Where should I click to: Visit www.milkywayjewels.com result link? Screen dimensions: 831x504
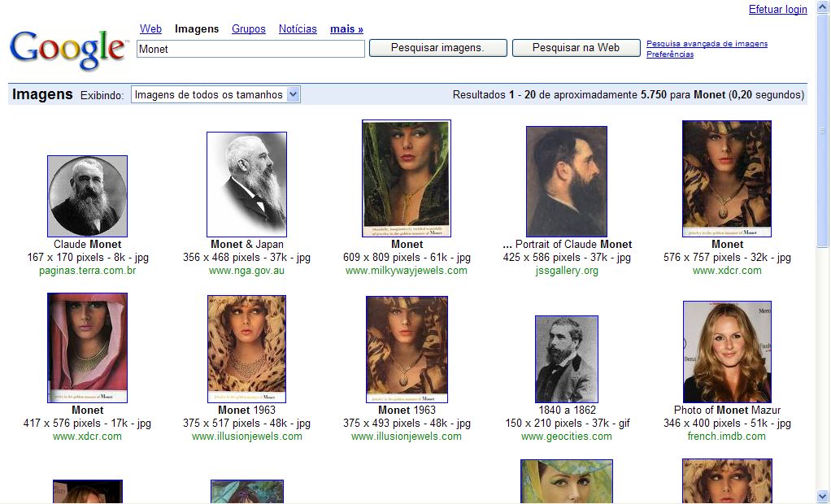[x=407, y=270]
